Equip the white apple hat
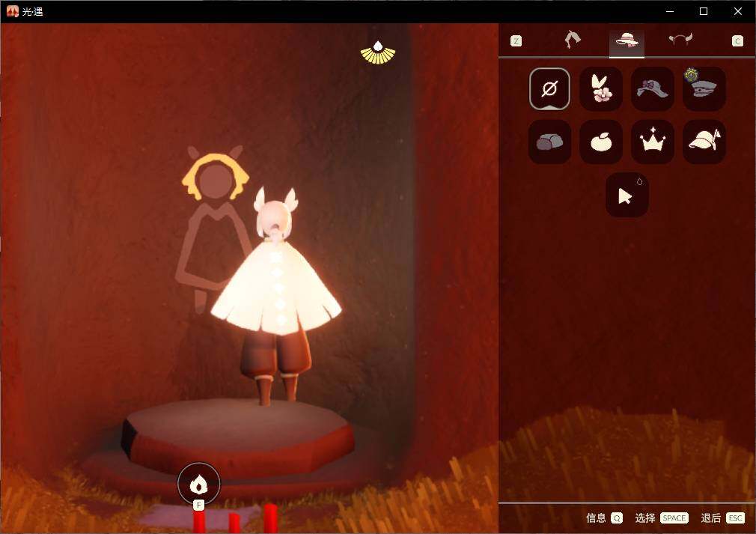This screenshot has width=756, height=534. tap(601, 142)
